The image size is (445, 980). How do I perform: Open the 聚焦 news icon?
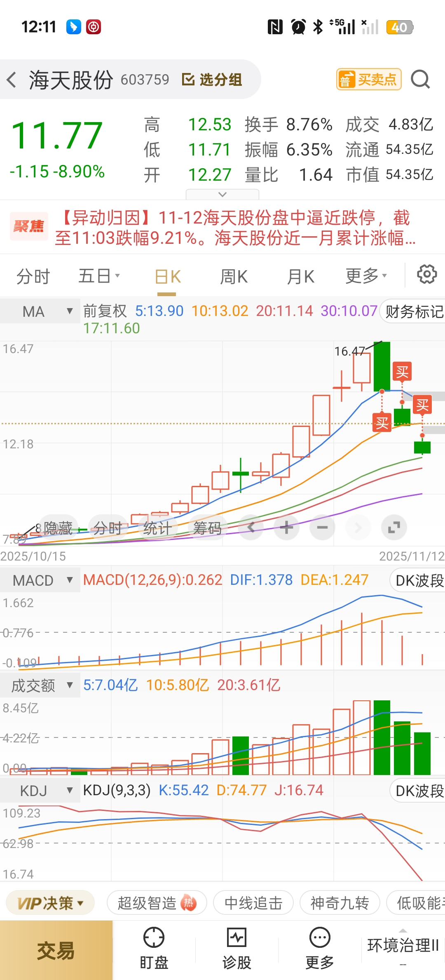(29, 226)
